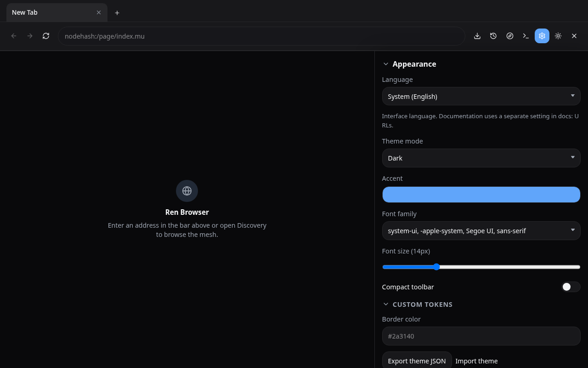Enable the Compact toolbar toggle
Viewport: 588px width, 368px height.
click(571, 287)
